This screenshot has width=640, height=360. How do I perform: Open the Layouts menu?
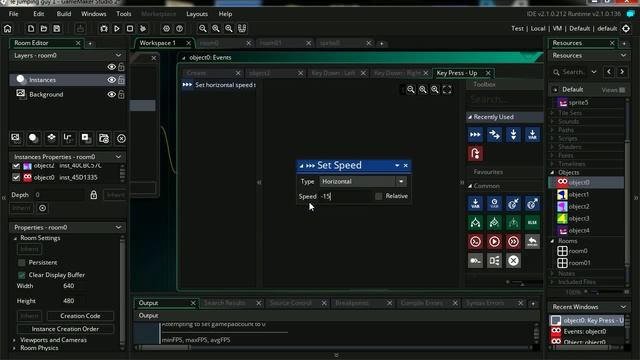197,14
